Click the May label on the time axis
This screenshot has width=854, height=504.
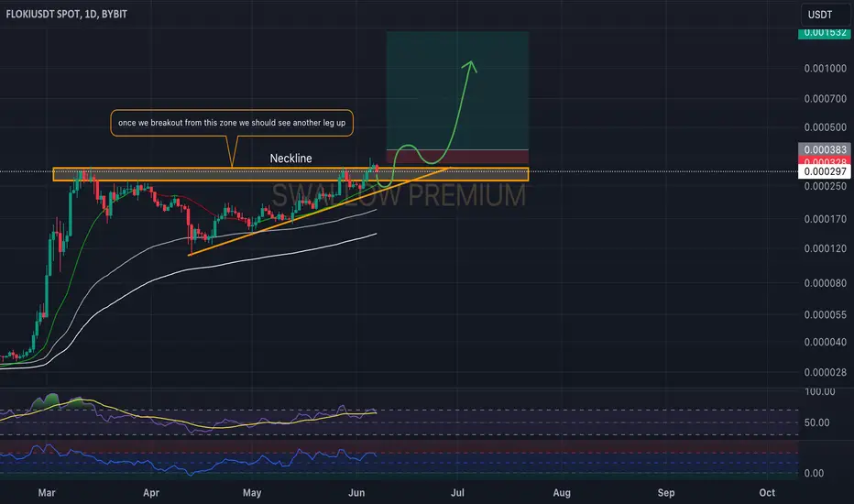(252, 493)
